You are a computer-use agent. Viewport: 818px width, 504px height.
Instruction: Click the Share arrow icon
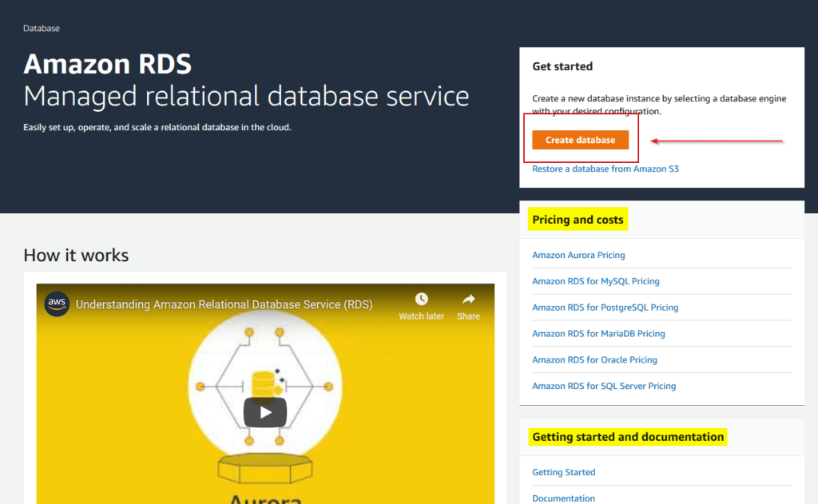point(468,299)
